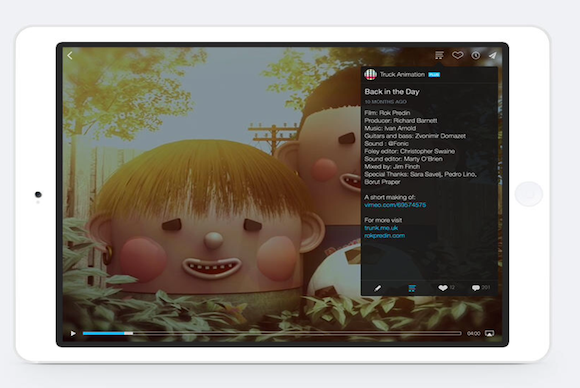Like the video with top bar heart icon
The image size is (580, 388).
tap(458, 55)
